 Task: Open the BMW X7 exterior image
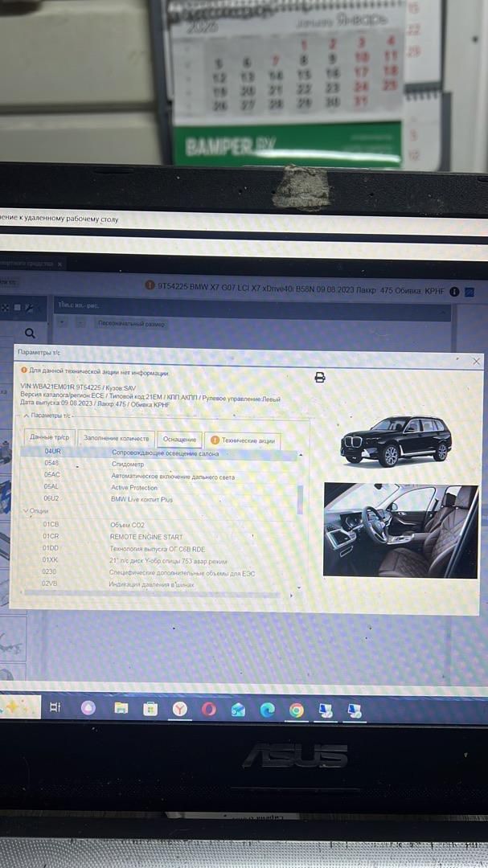tap(396, 441)
